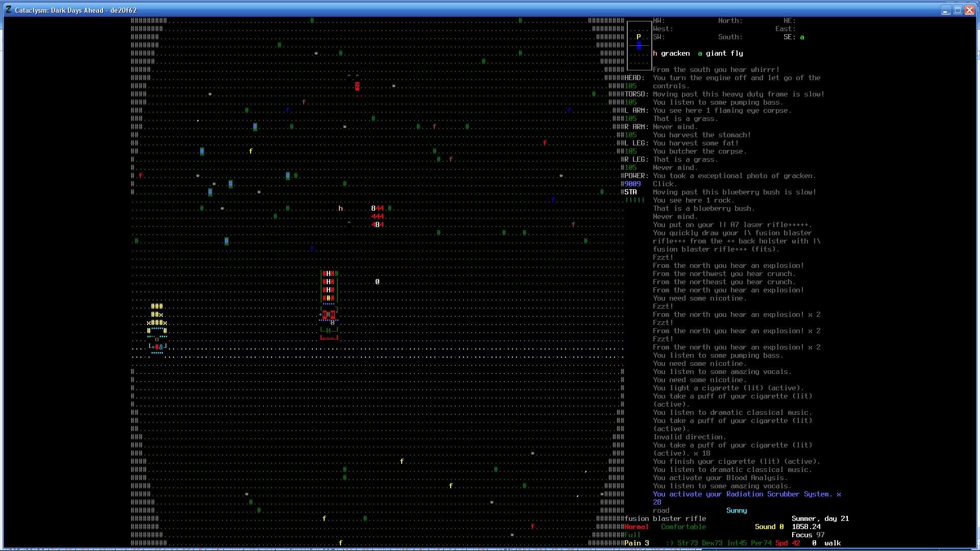This screenshot has height=551, width=980.
Task: Click the white @ player character
Action: tap(377, 282)
